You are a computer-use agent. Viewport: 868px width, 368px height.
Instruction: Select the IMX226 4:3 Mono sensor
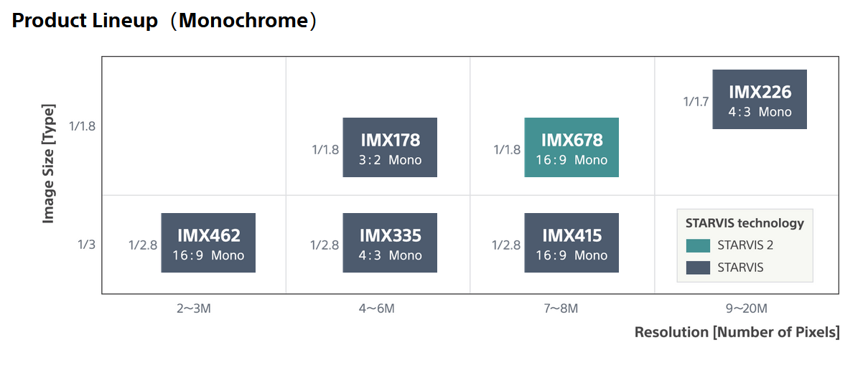[760, 99]
